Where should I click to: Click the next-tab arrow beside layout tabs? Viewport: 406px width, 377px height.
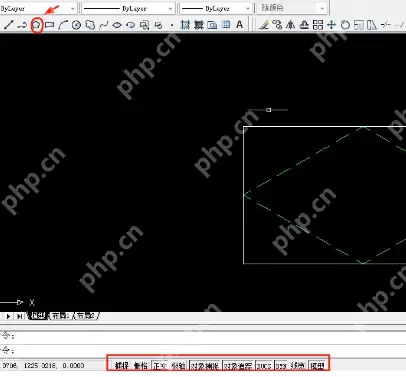click(8, 316)
